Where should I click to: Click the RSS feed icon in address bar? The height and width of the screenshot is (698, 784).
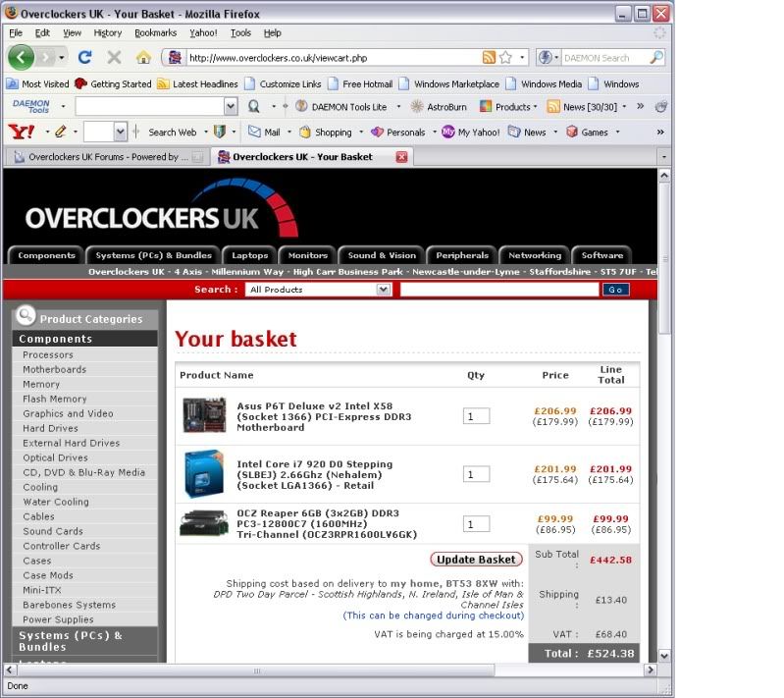489,58
